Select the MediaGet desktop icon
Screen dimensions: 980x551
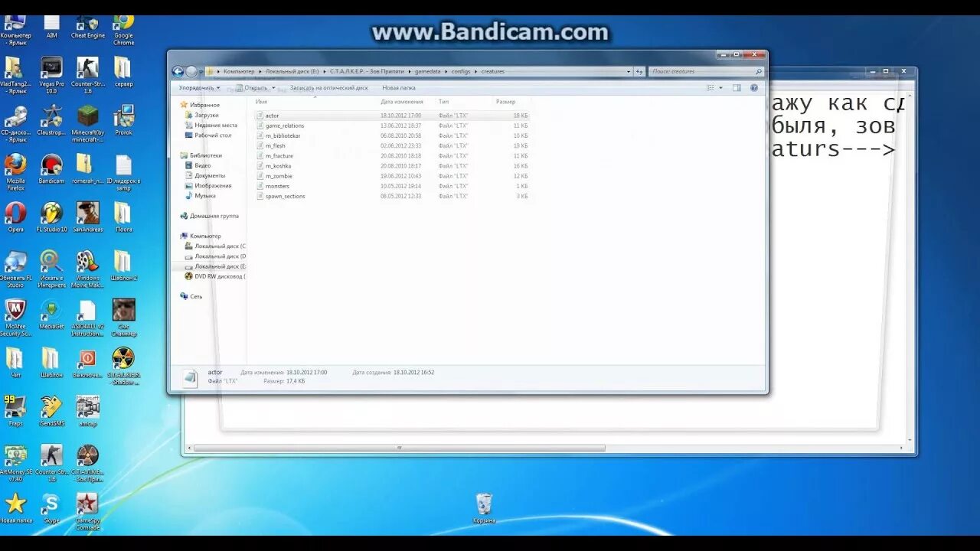(x=51, y=315)
